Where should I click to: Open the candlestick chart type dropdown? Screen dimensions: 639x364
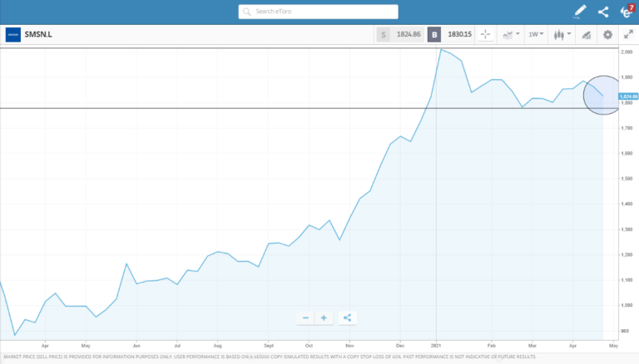click(x=562, y=35)
